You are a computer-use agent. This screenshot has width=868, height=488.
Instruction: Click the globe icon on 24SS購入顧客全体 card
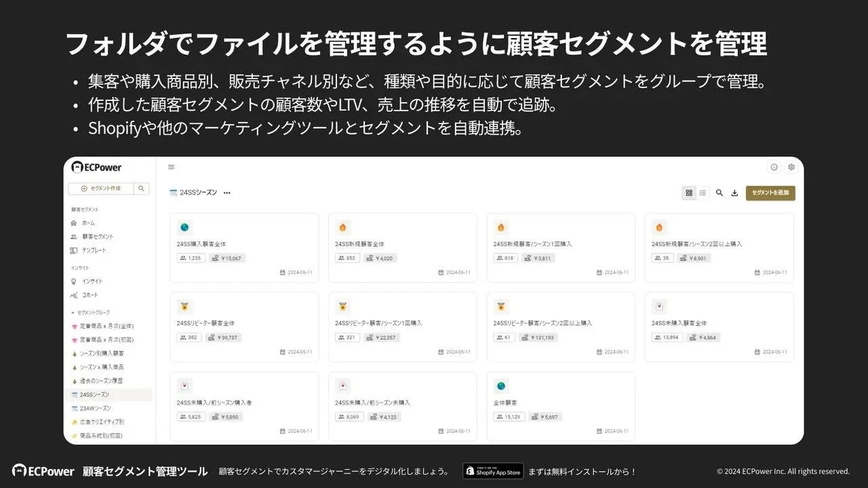pos(184,228)
